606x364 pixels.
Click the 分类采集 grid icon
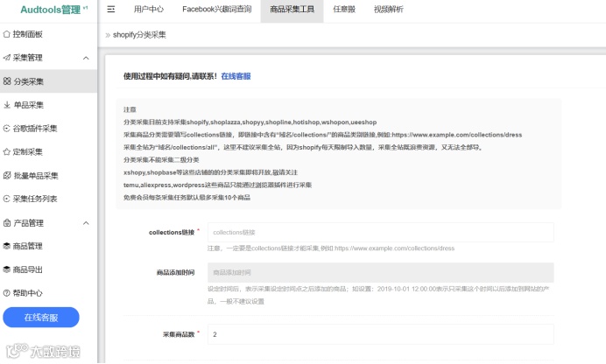click(x=7, y=81)
